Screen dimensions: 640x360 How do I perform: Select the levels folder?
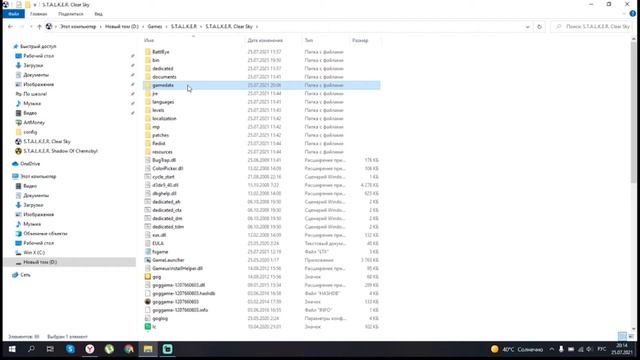click(158, 110)
